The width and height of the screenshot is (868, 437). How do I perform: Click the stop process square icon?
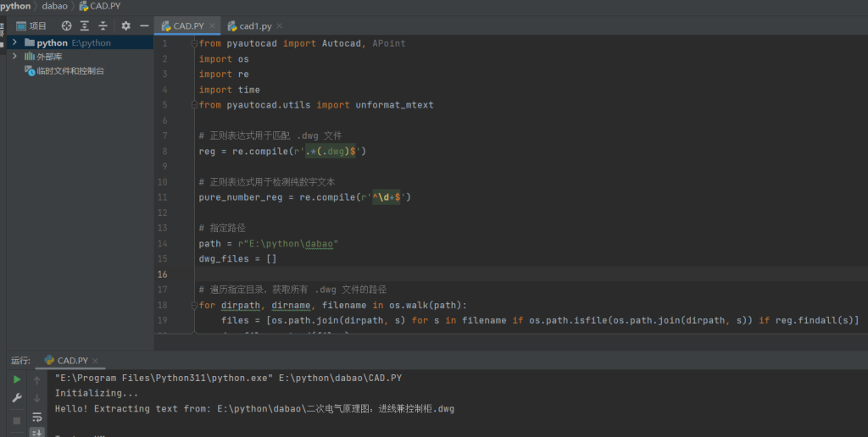17,420
